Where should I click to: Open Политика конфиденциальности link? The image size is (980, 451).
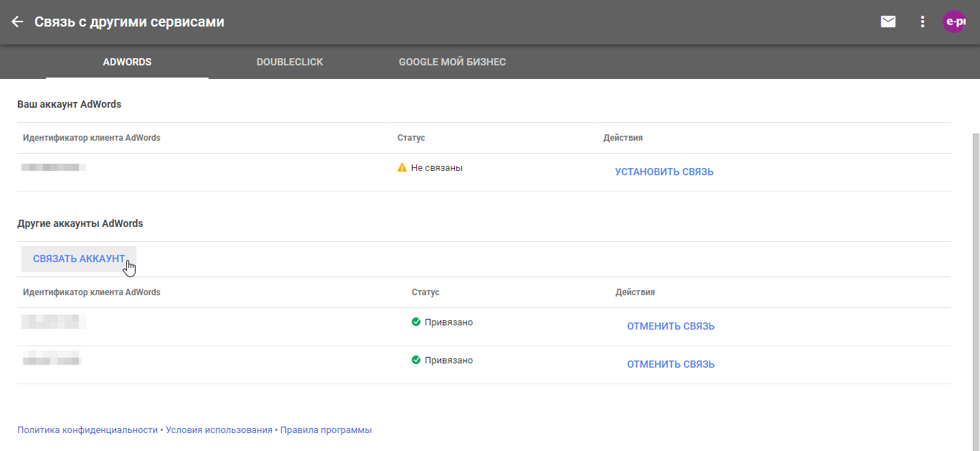[x=88, y=430]
